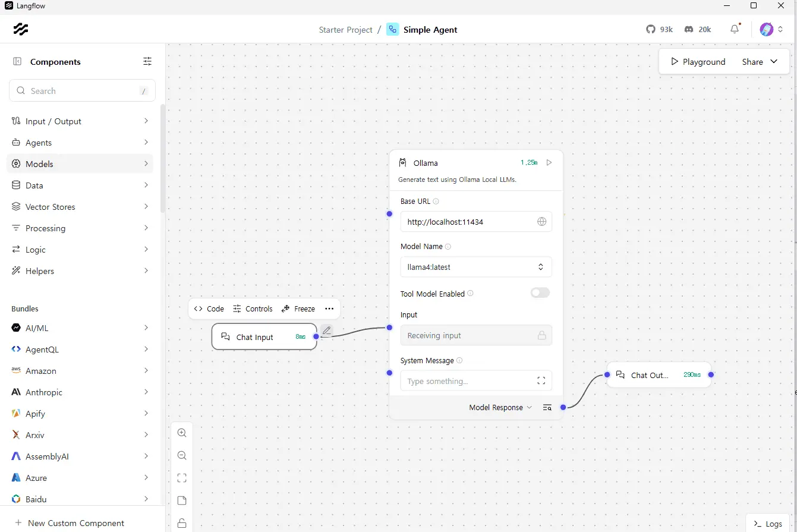Screen dimensions: 797x532
Task: Click the Simple Agent flow icon
Action: pos(393,29)
